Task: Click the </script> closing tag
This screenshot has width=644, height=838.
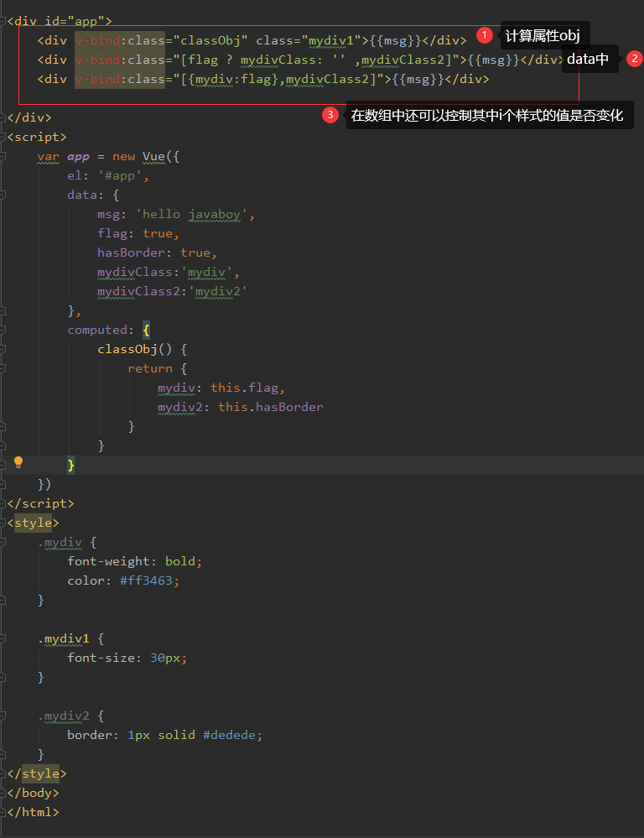Action: 40,503
